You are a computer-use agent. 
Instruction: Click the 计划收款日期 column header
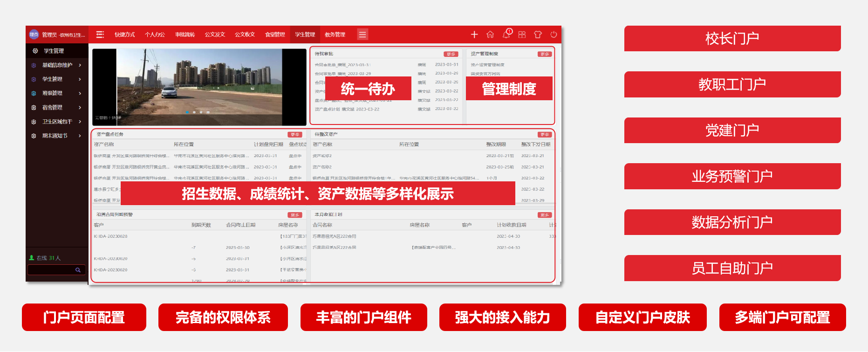click(x=512, y=225)
